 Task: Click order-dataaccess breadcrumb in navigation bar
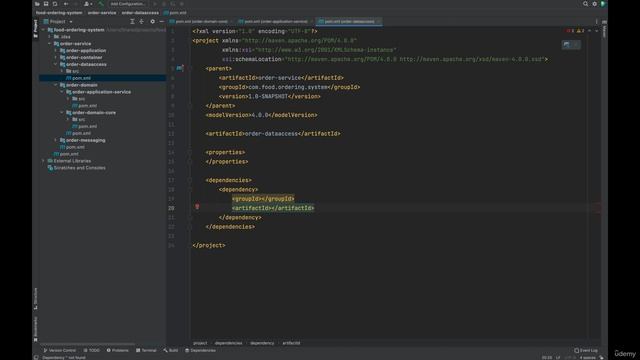[140, 13]
